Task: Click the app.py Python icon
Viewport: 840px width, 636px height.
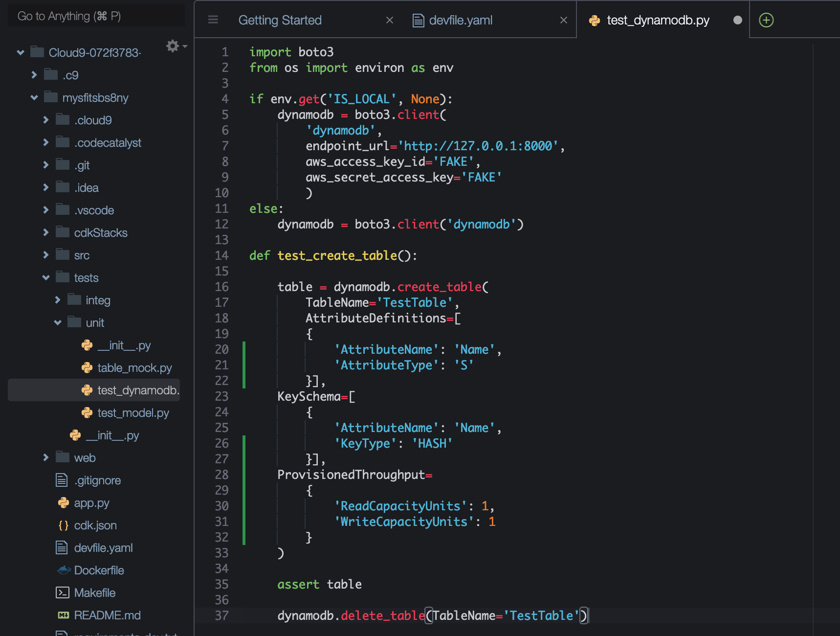Action: click(63, 502)
